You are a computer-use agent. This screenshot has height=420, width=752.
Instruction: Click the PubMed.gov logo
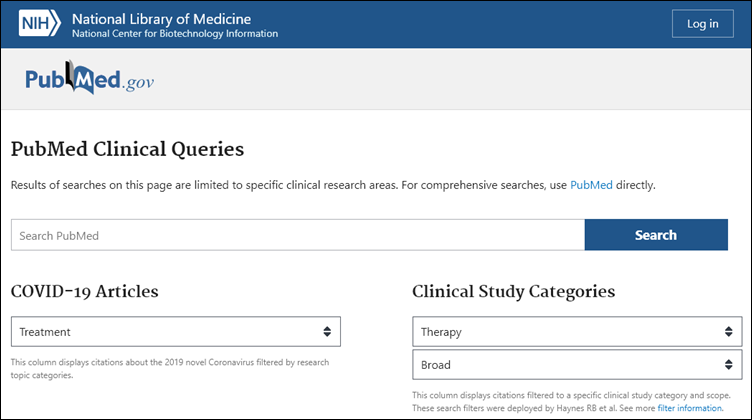point(90,81)
